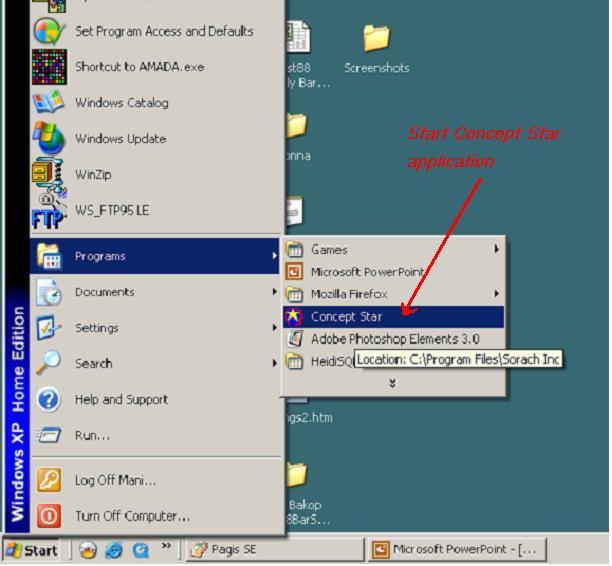Screen dimensions: 612x566
Task: Expand the Mozilla Firefox submenu arrow
Action: [496, 294]
